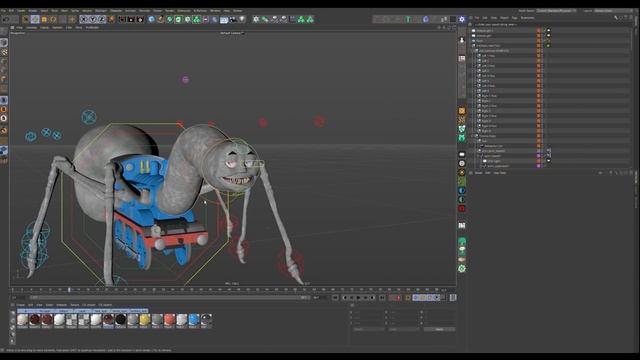
Task: Click the Spline Pen tool icon
Action: (160, 19)
